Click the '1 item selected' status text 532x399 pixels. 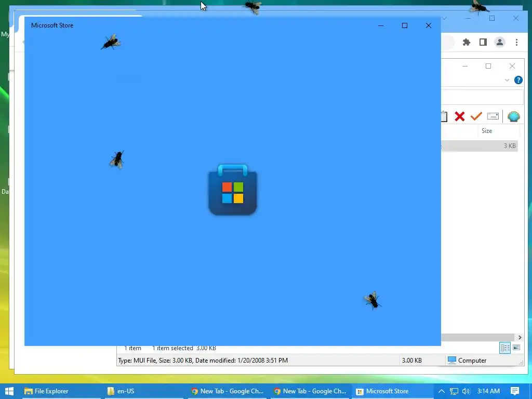[x=172, y=348]
